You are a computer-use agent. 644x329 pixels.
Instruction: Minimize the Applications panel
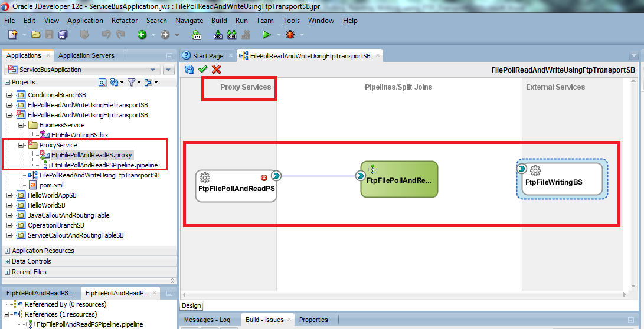pos(169,56)
